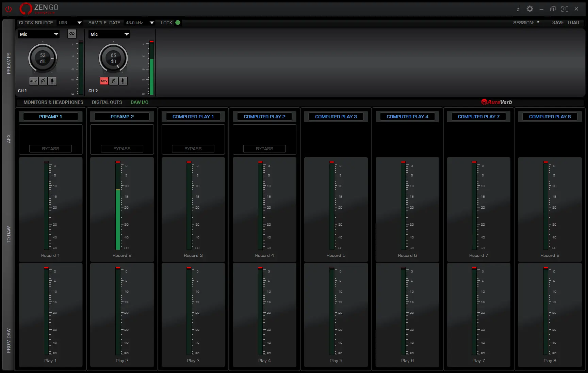Select the Digital Outs tab
588x373 pixels.
click(107, 102)
